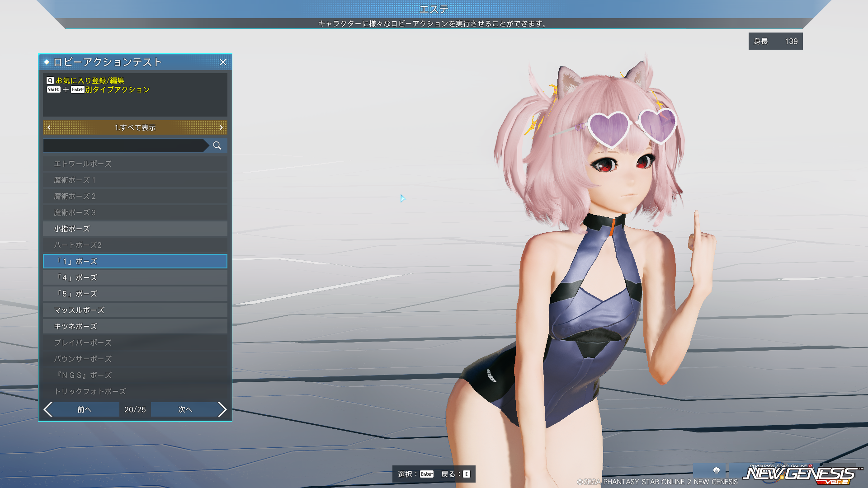This screenshot has width=868, height=488.
Task: Select「５」ポーズ lobby action
Action: point(135,294)
